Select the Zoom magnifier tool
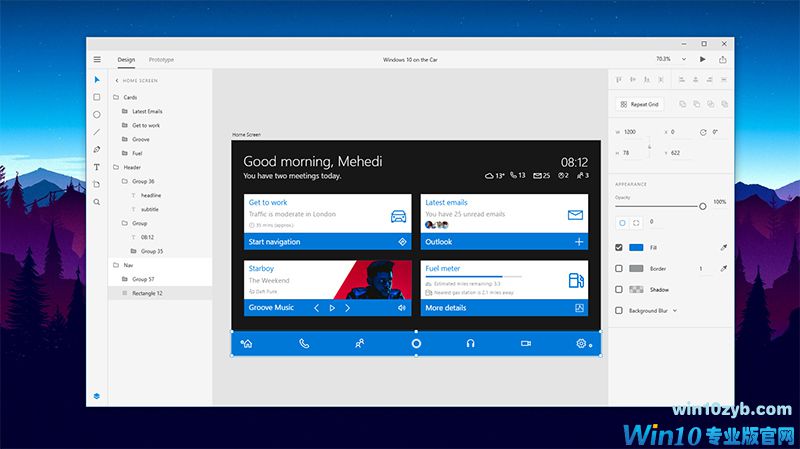800x449 pixels. click(97, 202)
